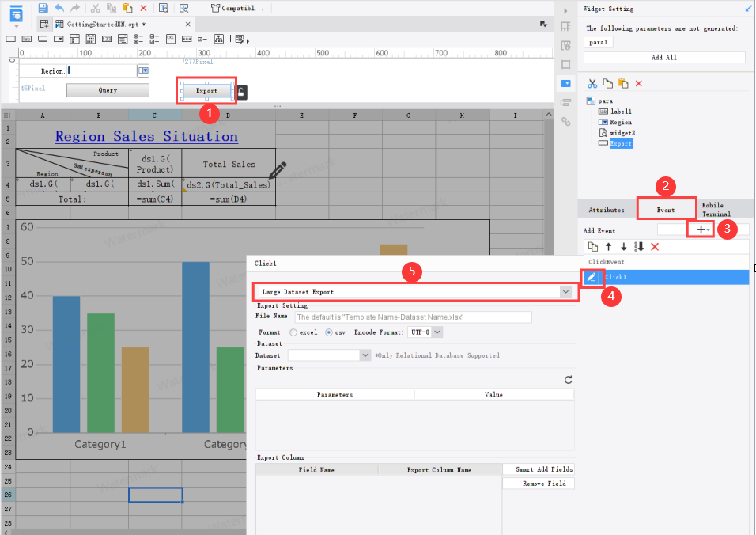The height and width of the screenshot is (535, 756).
Task: Copy the event using the copy icon
Action: click(593, 247)
